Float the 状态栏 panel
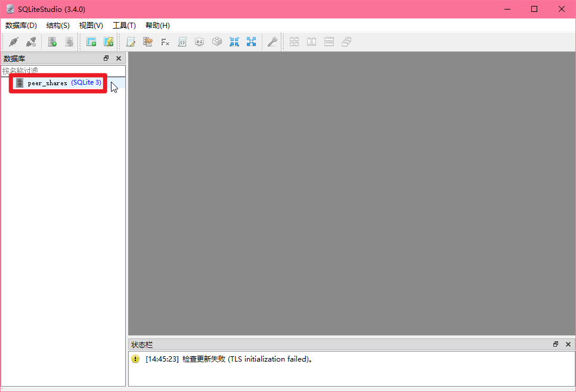576x392 pixels. click(x=556, y=344)
